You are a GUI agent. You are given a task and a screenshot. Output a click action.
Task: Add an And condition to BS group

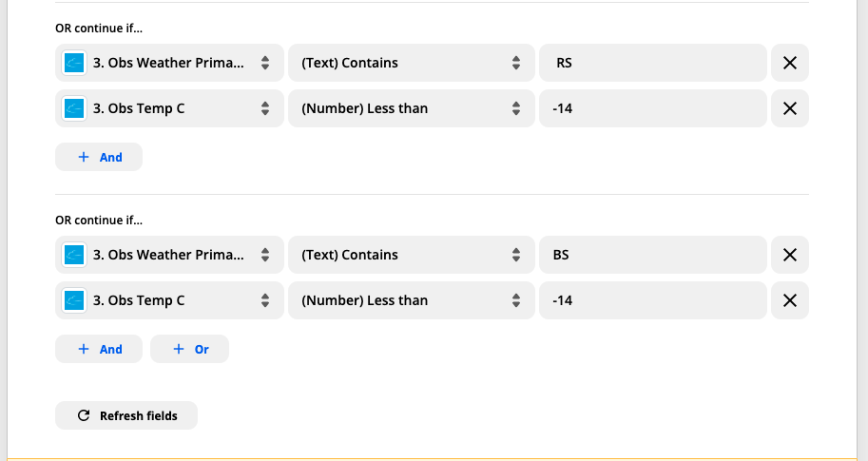pos(99,349)
